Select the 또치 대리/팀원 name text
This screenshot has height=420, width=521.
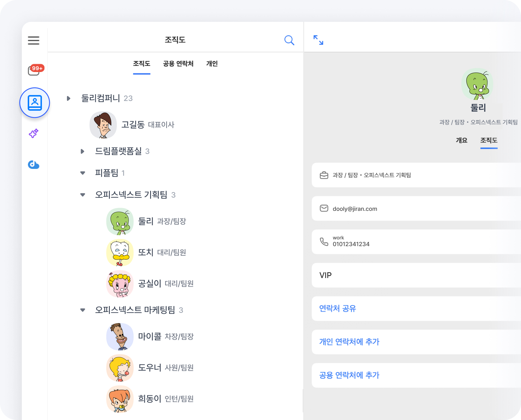coord(162,252)
